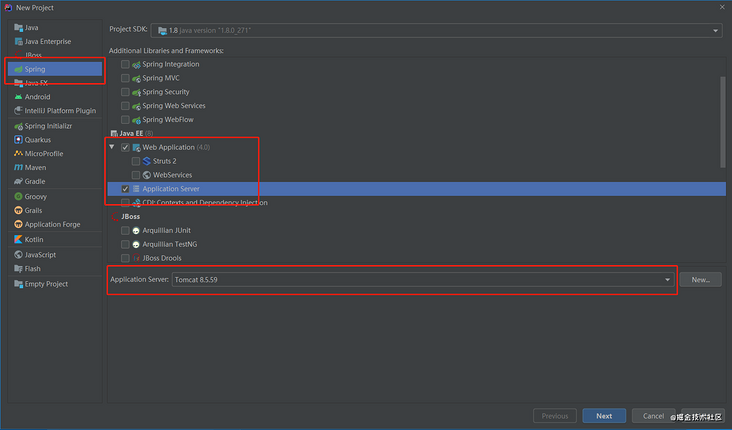The width and height of the screenshot is (732, 430).
Task: Click the MicroProfile icon
Action: coord(18,154)
